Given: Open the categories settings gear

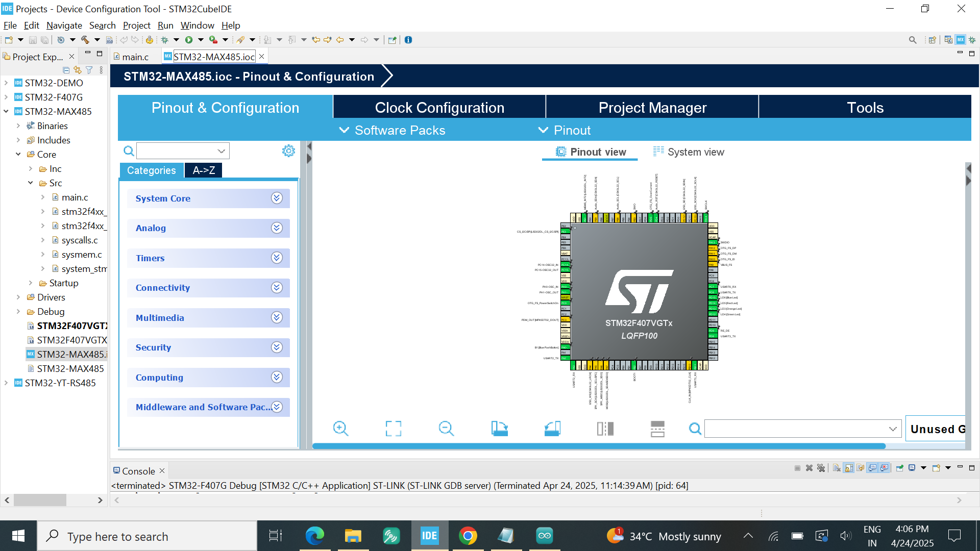Looking at the screenshot, I should [x=288, y=151].
